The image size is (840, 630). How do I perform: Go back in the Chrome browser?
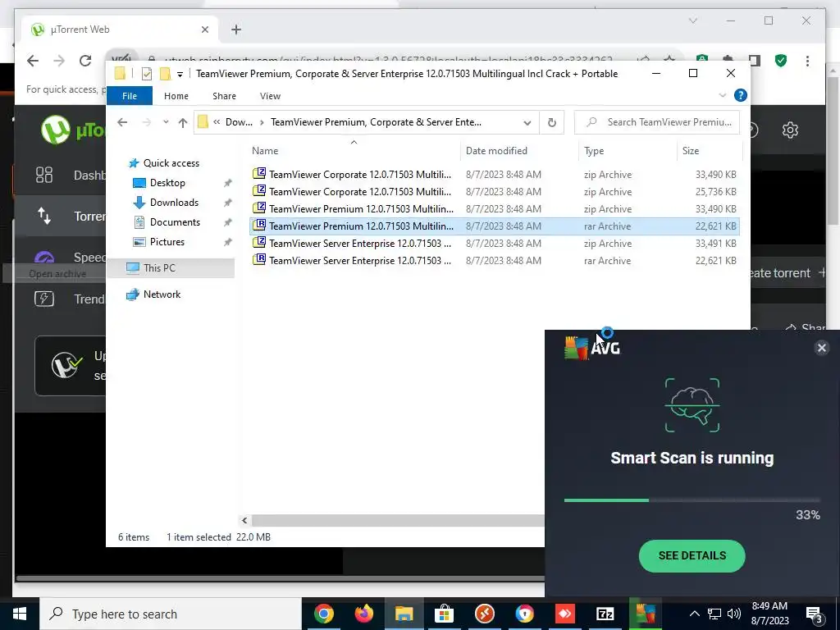tap(33, 61)
